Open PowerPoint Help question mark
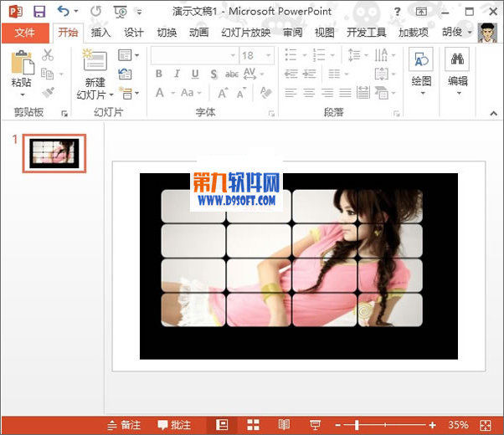 398,12
